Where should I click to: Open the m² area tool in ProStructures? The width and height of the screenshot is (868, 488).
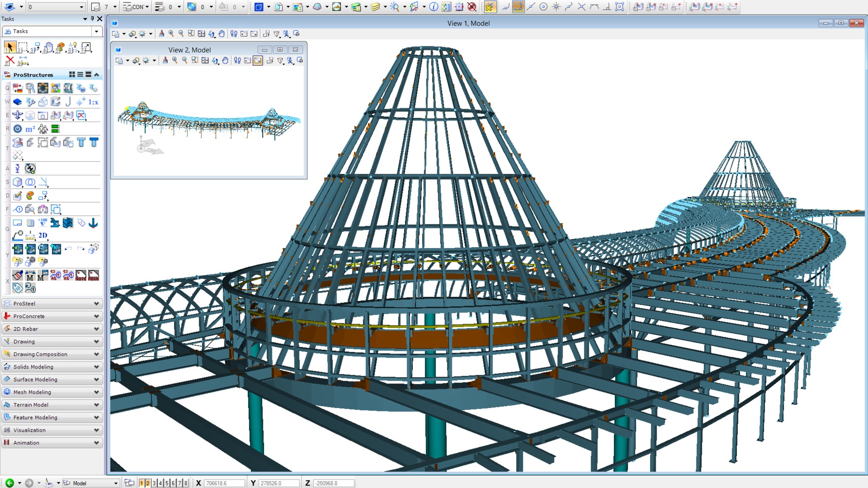[30, 129]
